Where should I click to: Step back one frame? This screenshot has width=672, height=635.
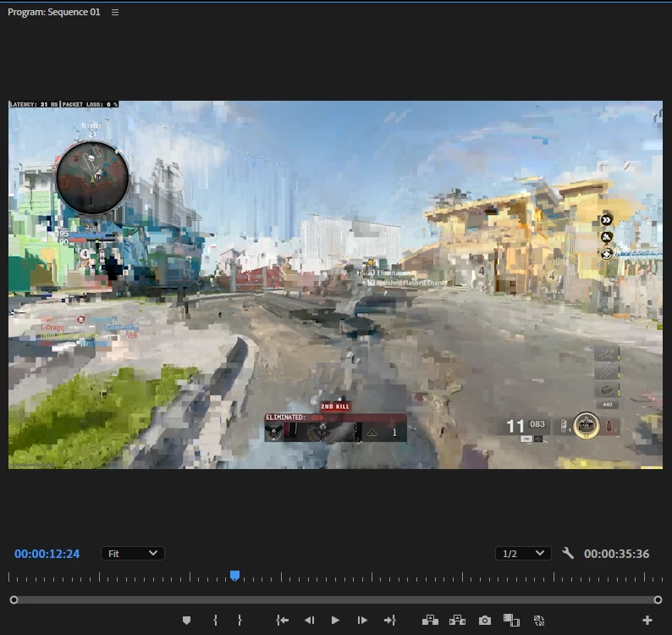310,620
